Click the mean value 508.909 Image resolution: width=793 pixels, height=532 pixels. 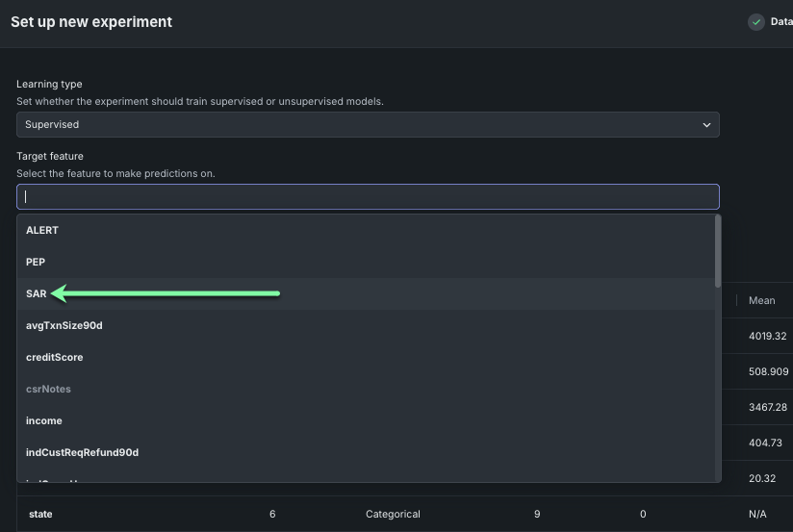[x=767, y=371]
